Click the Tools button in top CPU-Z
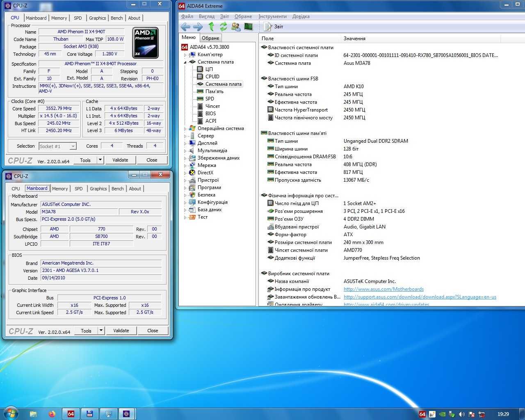Screen dimensions: 525x420 [85, 160]
